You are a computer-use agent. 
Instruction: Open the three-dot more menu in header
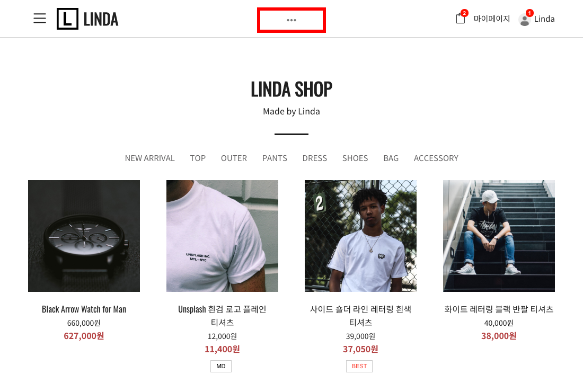coord(291,20)
